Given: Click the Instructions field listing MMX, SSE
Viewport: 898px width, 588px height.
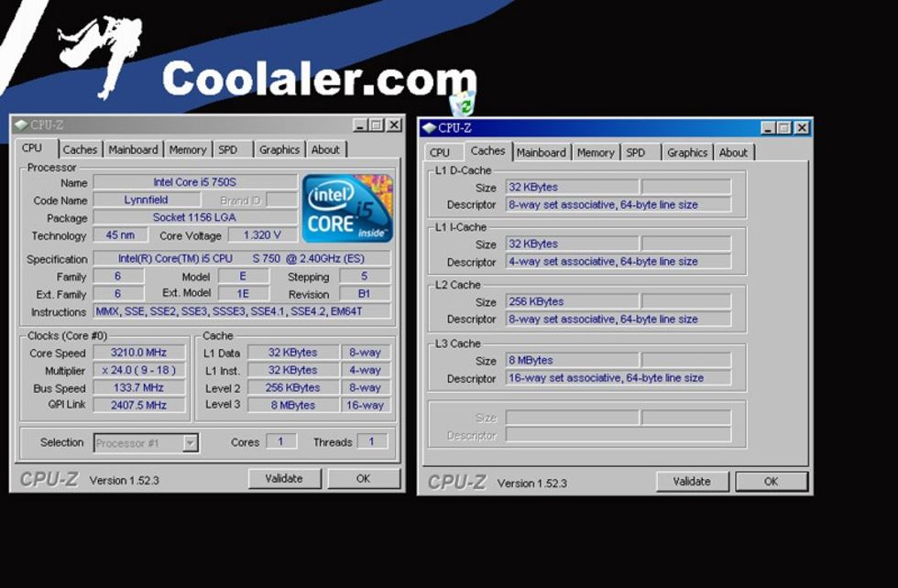Looking at the screenshot, I should tap(242, 311).
